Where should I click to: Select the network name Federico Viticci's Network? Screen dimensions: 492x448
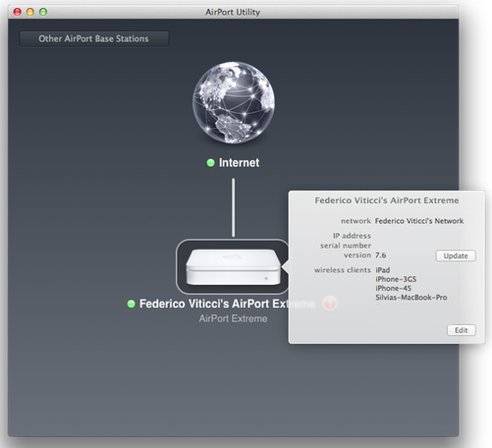click(x=419, y=221)
